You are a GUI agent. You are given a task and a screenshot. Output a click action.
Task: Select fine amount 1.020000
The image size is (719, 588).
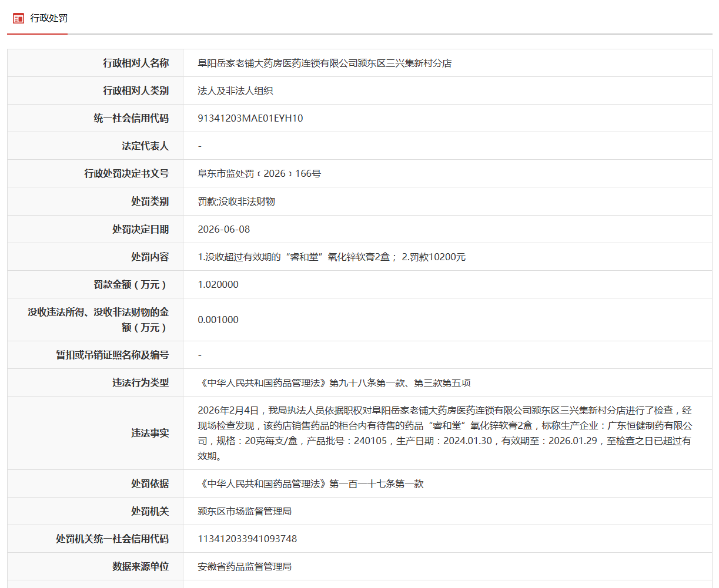click(218, 285)
